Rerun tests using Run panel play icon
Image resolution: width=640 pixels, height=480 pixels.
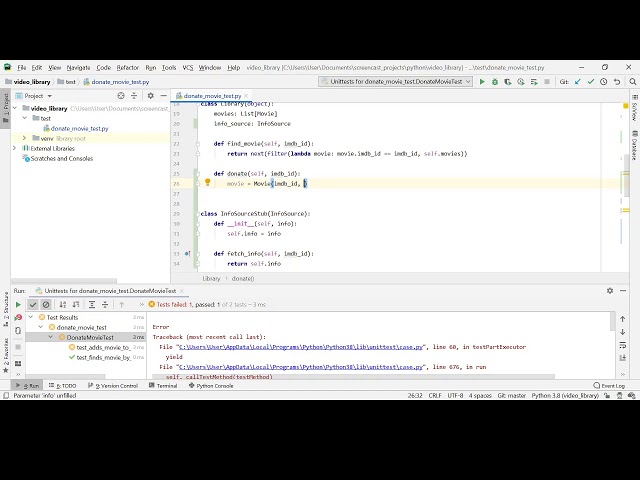[18, 304]
